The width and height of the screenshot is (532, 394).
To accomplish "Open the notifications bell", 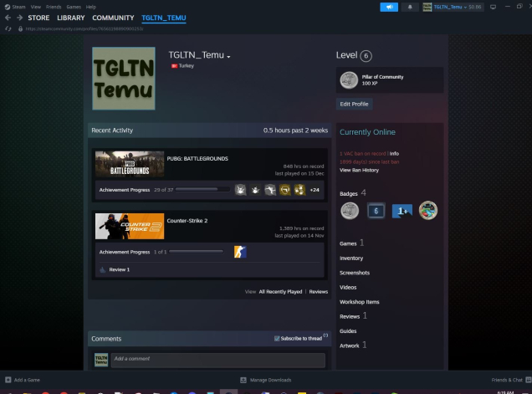I will (x=412, y=7).
